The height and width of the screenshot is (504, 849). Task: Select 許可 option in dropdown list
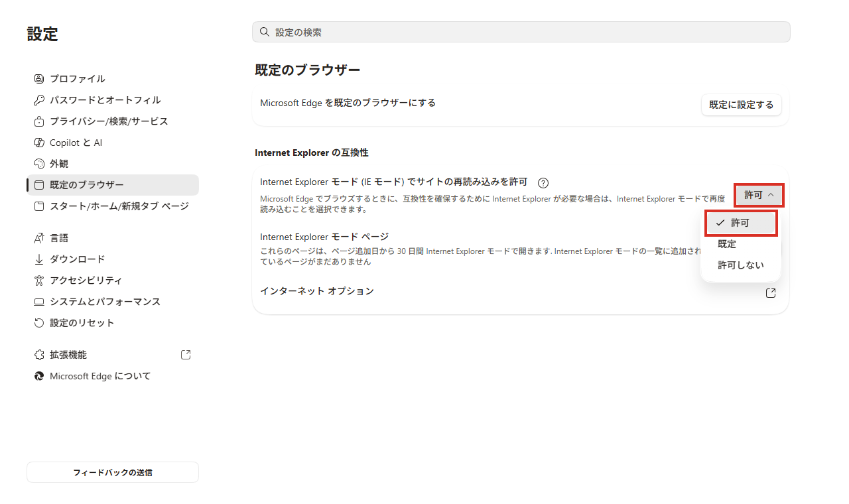tap(741, 223)
